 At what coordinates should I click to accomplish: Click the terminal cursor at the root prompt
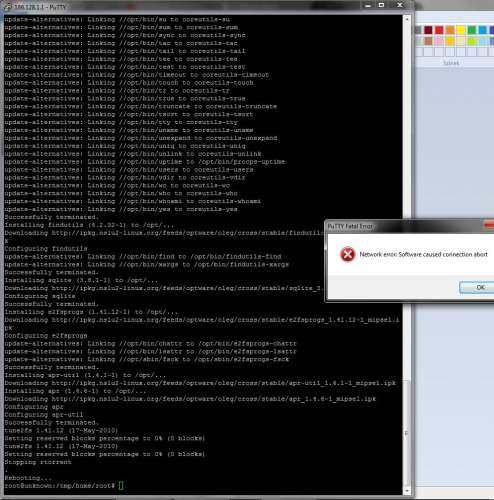[x=121, y=486]
